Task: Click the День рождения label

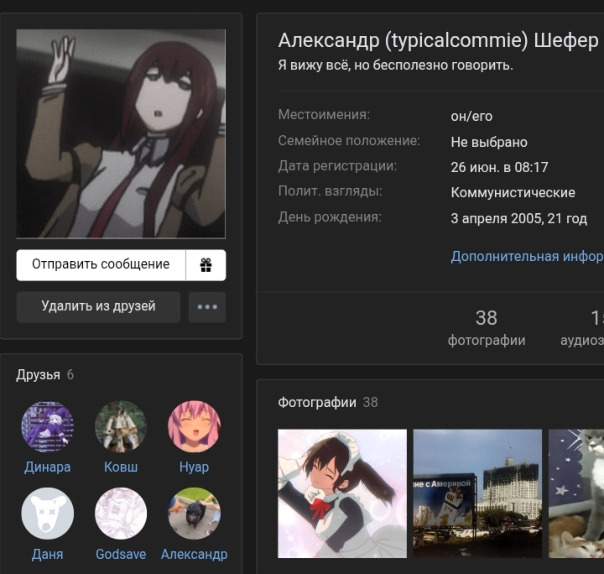Action: [330, 217]
